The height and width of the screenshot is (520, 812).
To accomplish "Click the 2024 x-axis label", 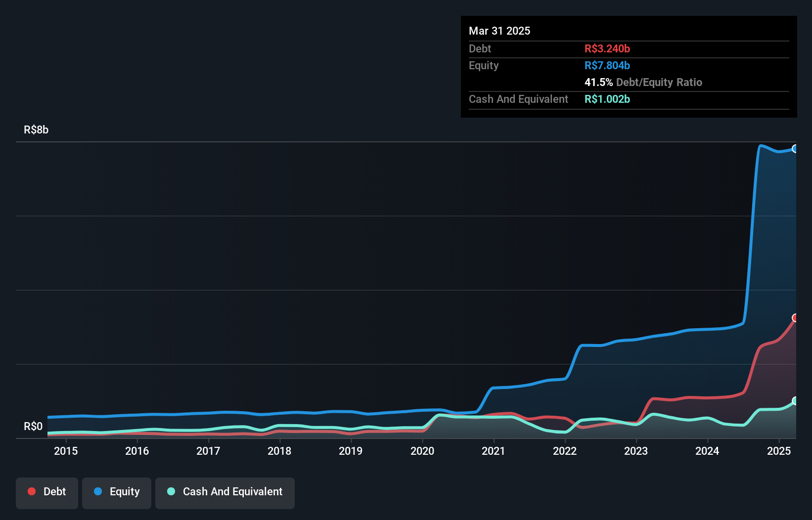I will 707,451.
